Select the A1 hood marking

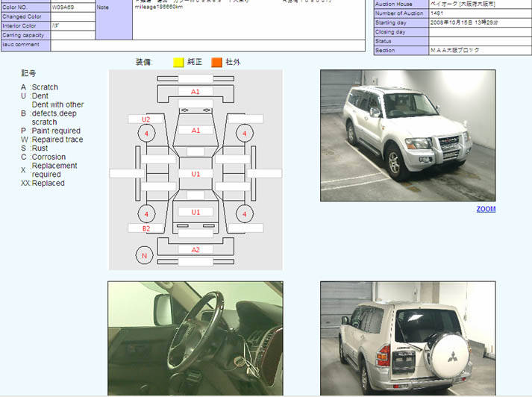click(x=195, y=131)
